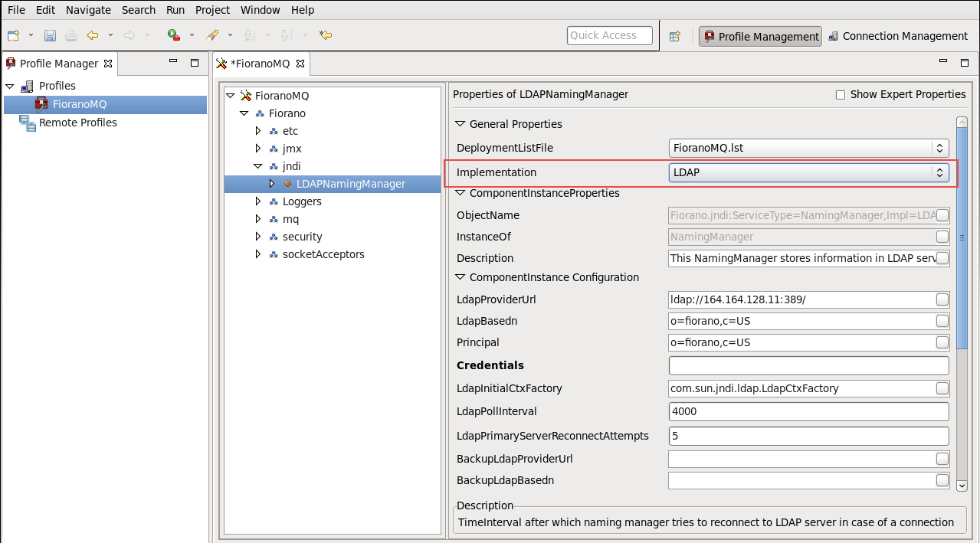Viewport: 980px width, 543px height.
Task: Collapse the ComponentInstance Configuration section
Action: point(461,277)
